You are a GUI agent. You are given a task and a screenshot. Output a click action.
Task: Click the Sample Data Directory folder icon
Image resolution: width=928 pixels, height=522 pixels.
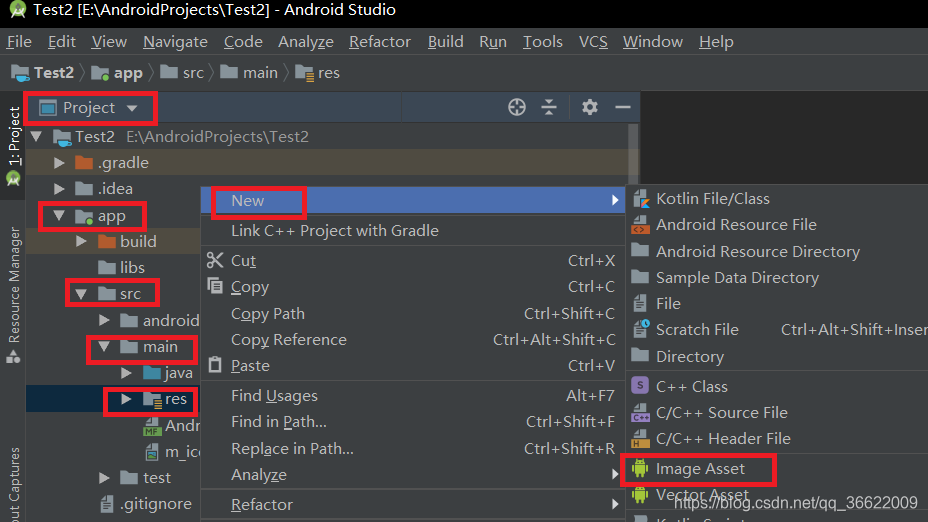pos(640,276)
